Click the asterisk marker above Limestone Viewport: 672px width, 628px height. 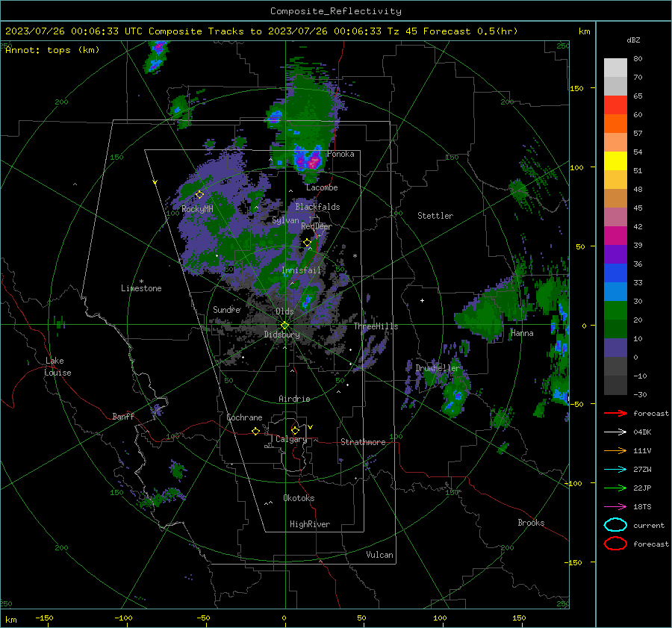tap(141, 282)
